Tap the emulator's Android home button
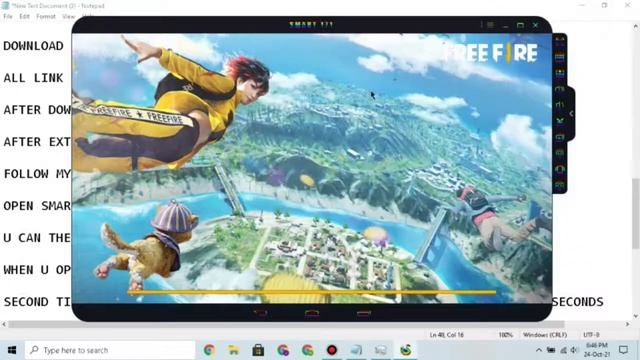The image size is (640, 360). (312, 313)
